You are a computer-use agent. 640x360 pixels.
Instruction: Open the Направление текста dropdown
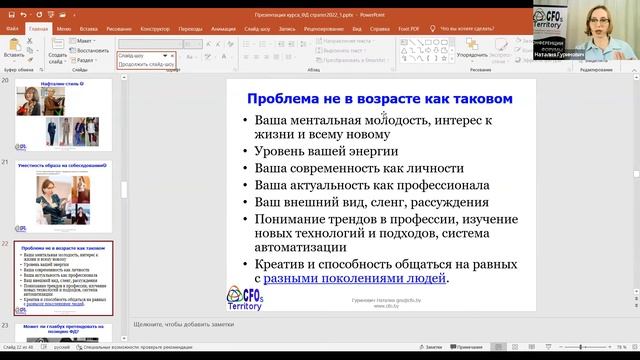pos(344,41)
